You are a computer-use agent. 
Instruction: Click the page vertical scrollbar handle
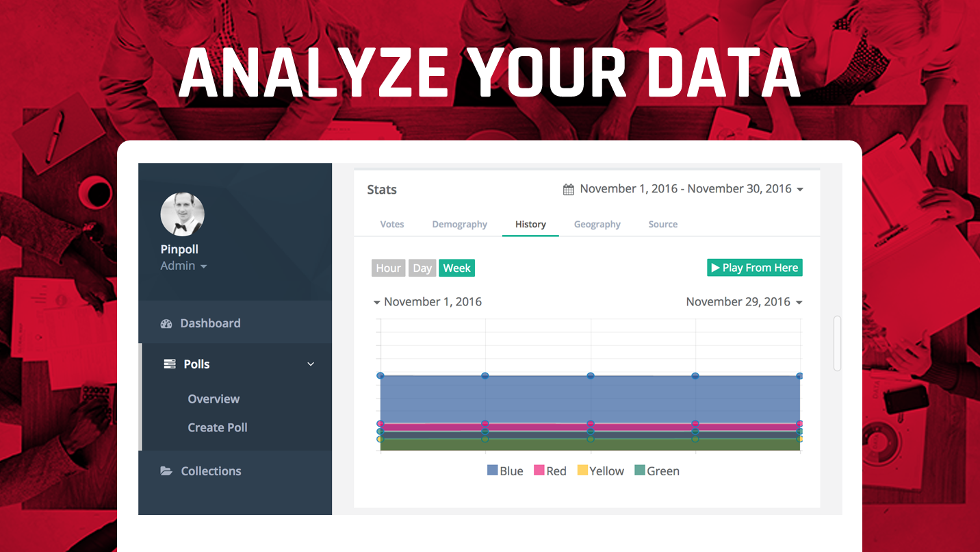tap(837, 343)
